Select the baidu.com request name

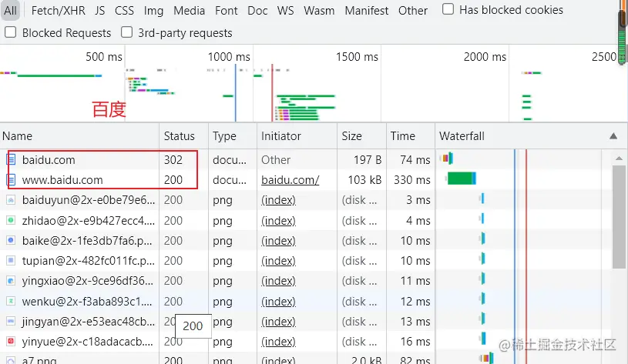[49, 159]
